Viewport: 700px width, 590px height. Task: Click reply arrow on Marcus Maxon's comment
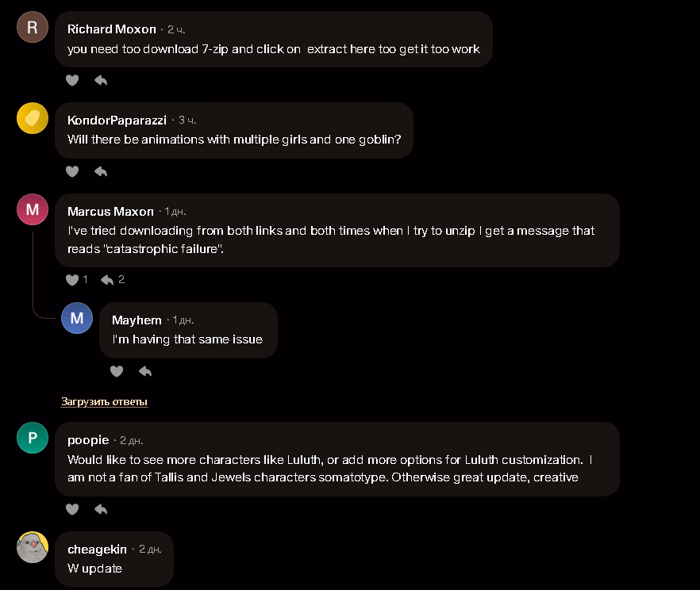click(x=107, y=280)
